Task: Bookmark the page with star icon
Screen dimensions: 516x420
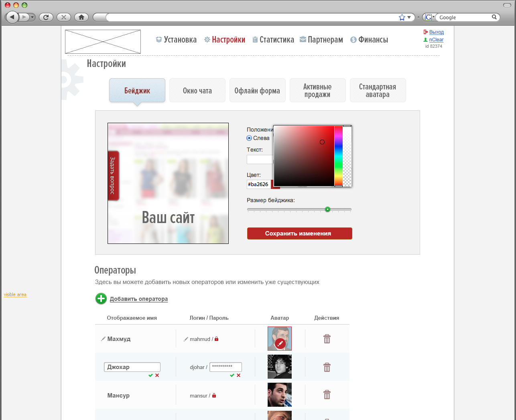Action: click(402, 17)
